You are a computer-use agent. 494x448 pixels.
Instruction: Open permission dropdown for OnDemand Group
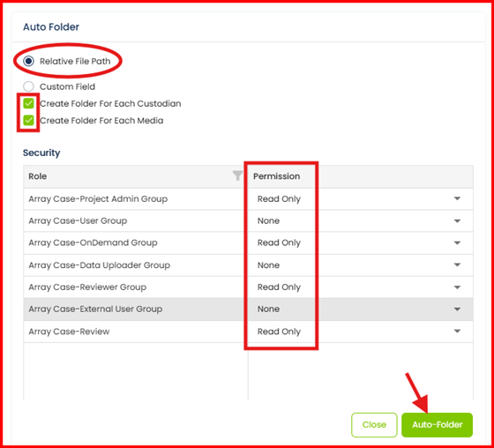click(x=457, y=243)
